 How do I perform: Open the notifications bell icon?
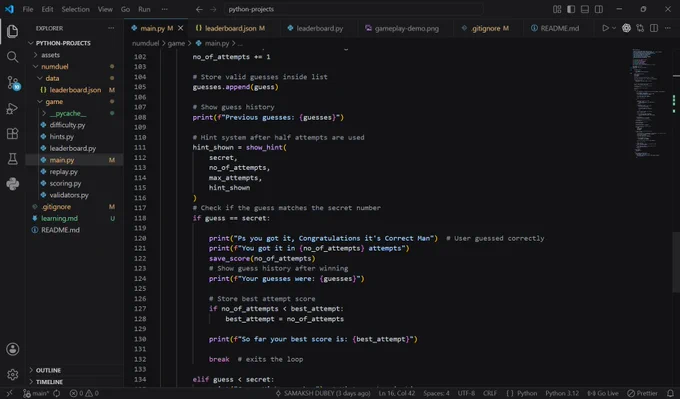click(670, 393)
